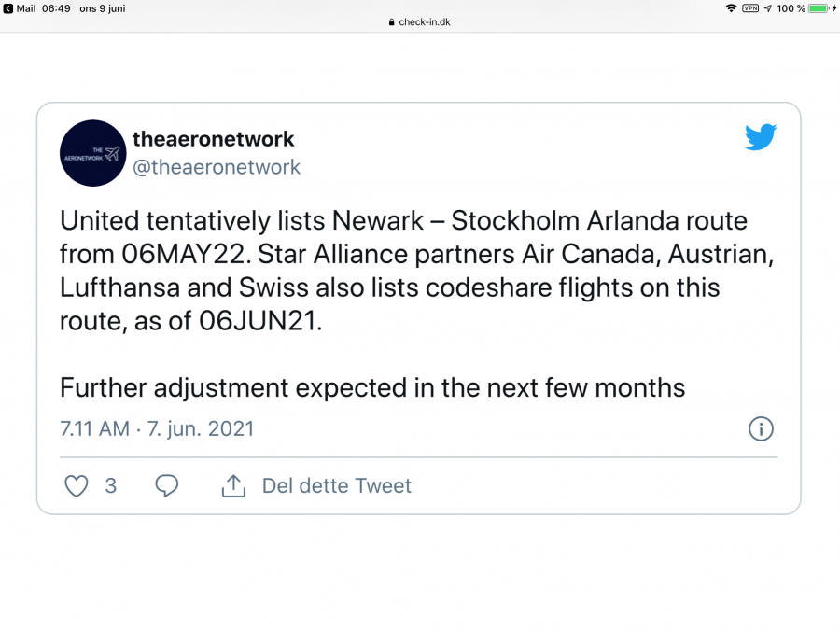The width and height of the screenshot is (840, 630).
Task: Click theaeronetwork profile avatar
Action: (x=92, y=153)
